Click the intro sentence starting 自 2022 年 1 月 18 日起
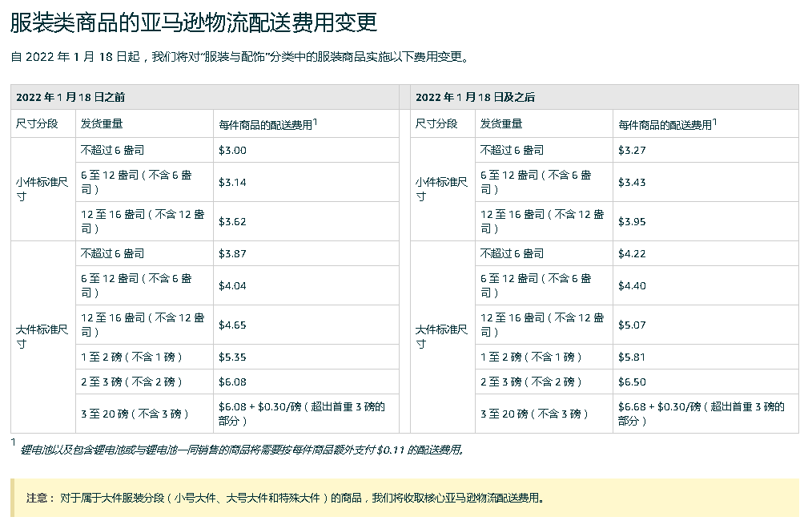The height and width of the screenshot is (529, 812). [x=240, y=57]
